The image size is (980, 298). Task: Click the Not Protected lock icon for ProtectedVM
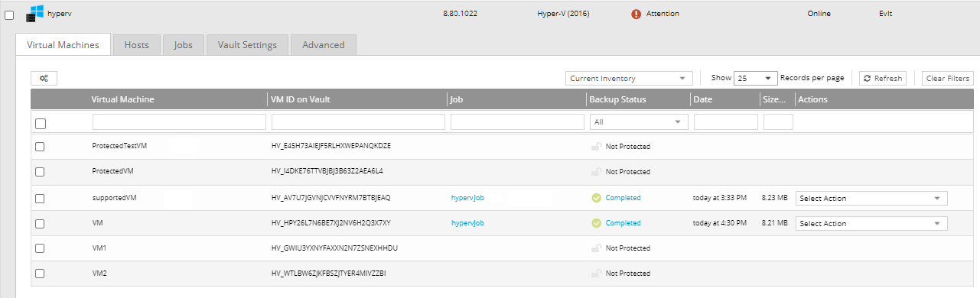pos(597,172)
